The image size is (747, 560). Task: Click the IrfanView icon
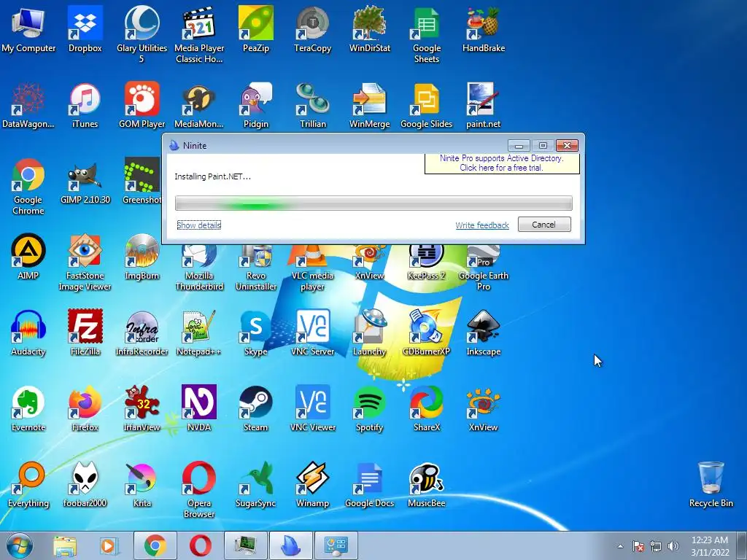pos(142,408)
